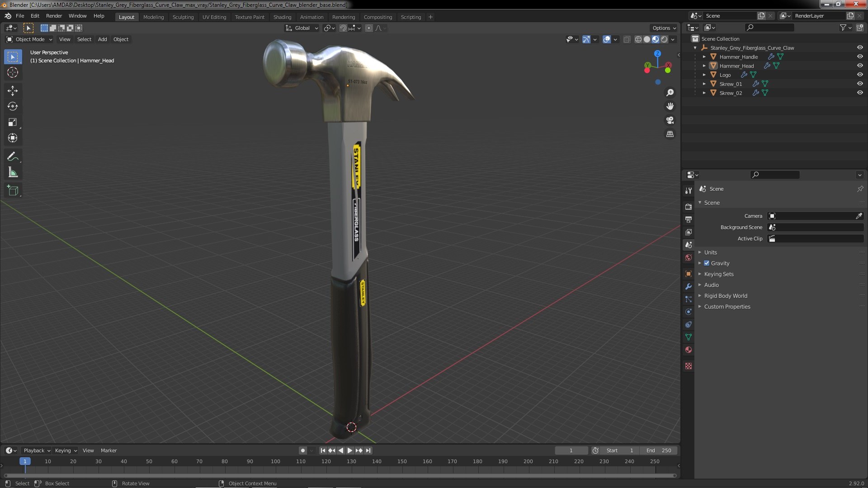The width and height of the screenshot is (868, 488).
Task: Switch to the Shading workspace tab
Action: click(x=282, y=17)
